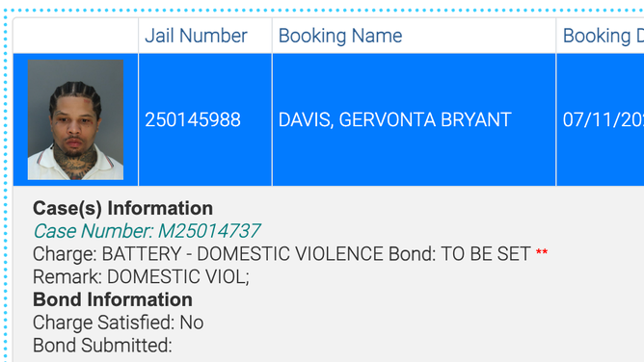
Task: Click the Bond Submitted field label
Action: pyautogui.click(x=102, y=346)
